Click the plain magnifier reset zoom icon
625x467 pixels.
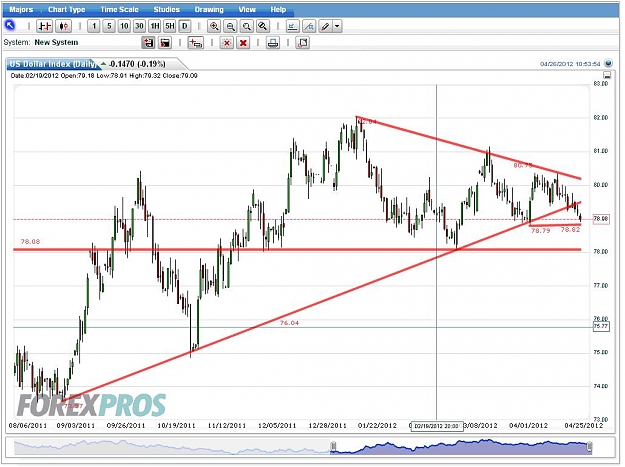pos(247,26)
